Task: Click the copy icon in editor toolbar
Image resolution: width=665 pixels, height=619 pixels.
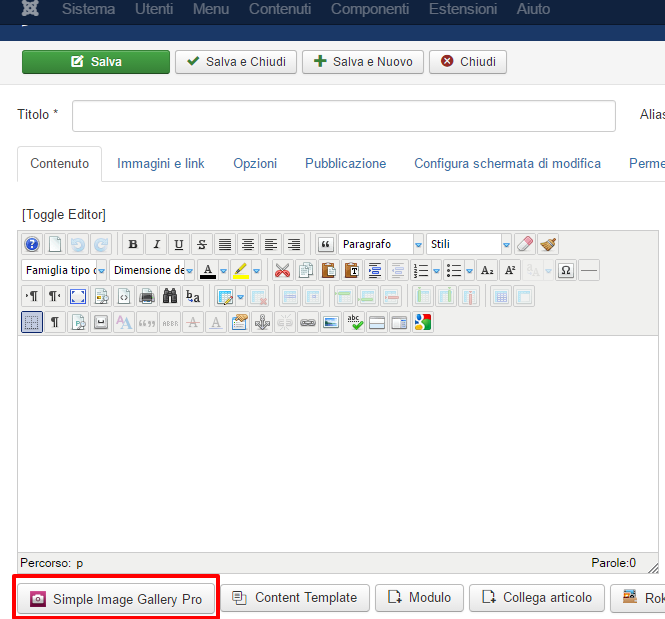Action: click(305, 270)
